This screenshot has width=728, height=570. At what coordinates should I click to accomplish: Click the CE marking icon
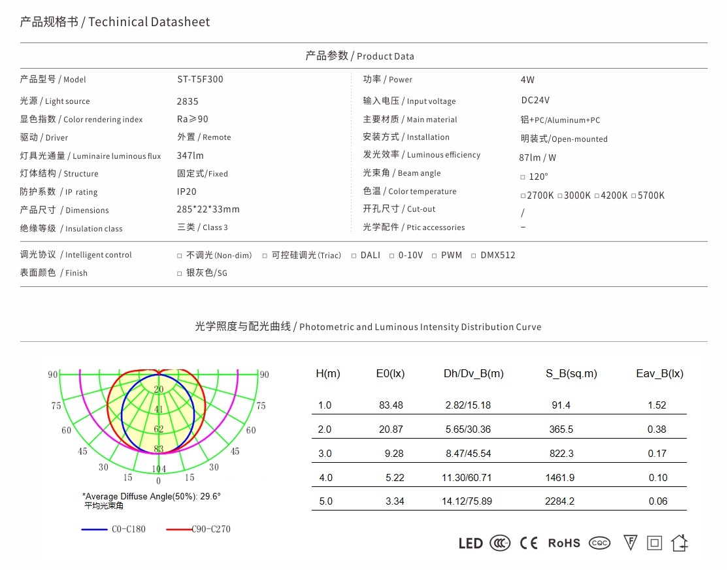pyautogui.click(x=530, y=543)
